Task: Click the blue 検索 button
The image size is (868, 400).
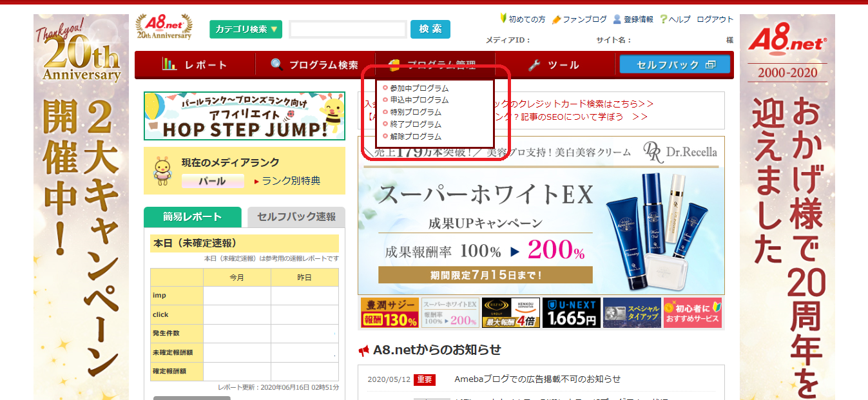Action: [x=430, y=29]
